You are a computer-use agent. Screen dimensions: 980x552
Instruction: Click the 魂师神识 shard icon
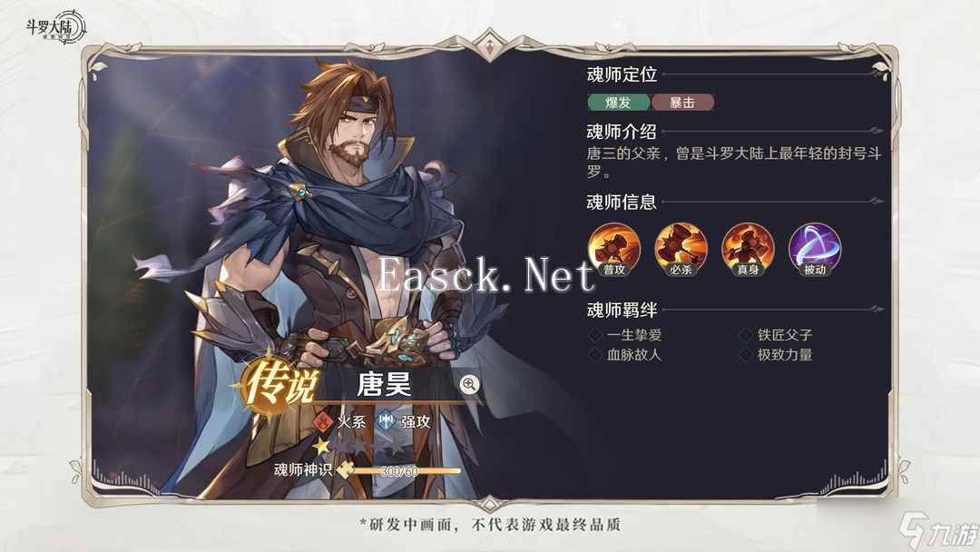point(345,468)
